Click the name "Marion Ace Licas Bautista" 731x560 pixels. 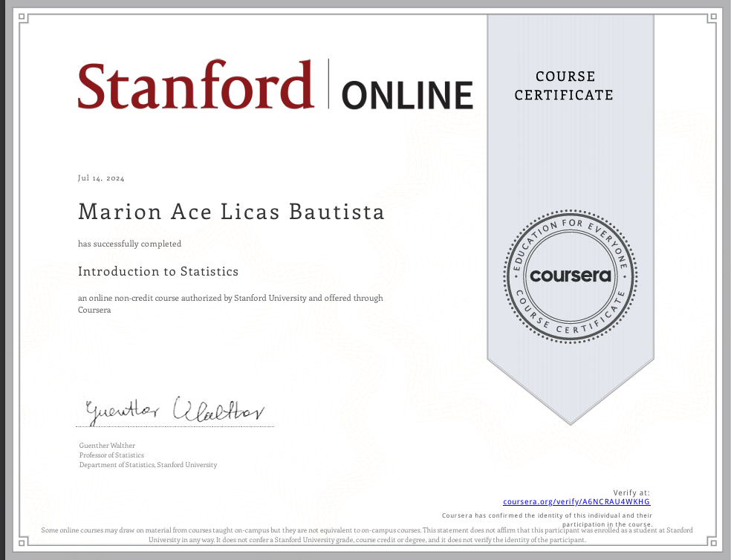[x=231, y=211]
